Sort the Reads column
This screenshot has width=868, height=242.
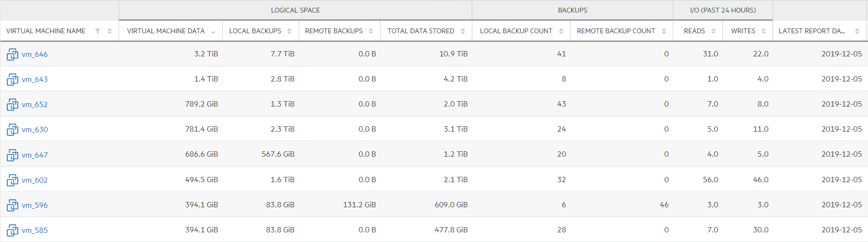pyautogui.click(x=714, y=31)
